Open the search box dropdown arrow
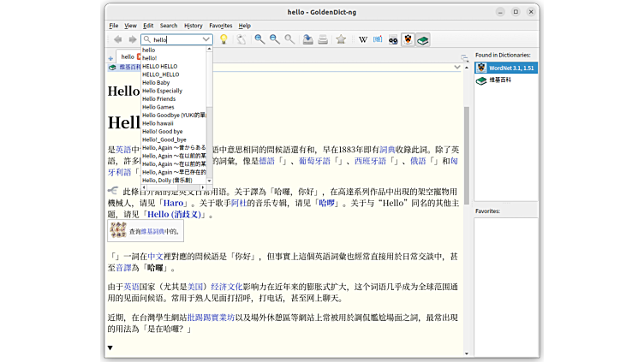The width and height of the screenshot is (644, 362). 206,39
